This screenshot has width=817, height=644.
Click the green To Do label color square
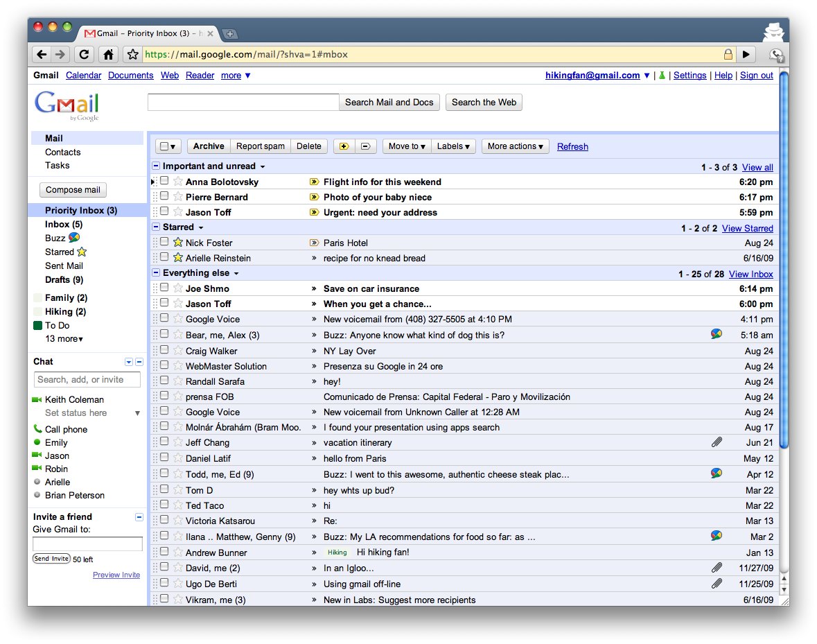click(37, 325)
